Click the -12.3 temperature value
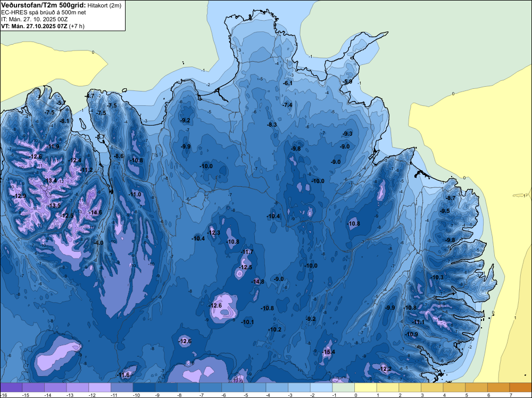532x398 pixels. click(x=214, y=233)
